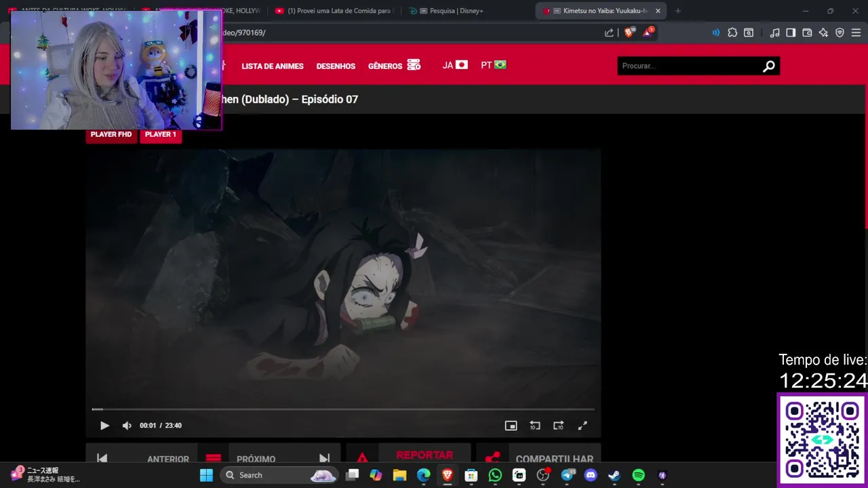Open Microsoft Store from the taskbar
Screen dimensions: 868x488
coord(471,475)
